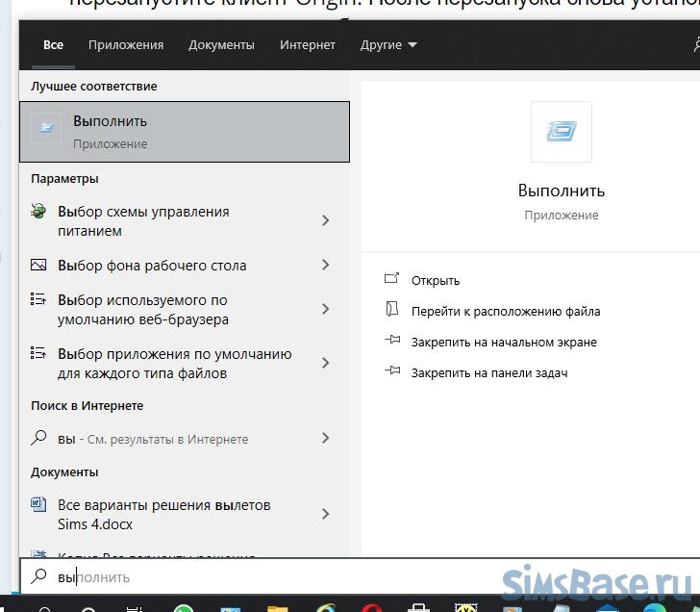Viewport: 700px width, 612px height.
Task: Click the Word document icon for Sims 4.docx
Action: tap(38, 505)
